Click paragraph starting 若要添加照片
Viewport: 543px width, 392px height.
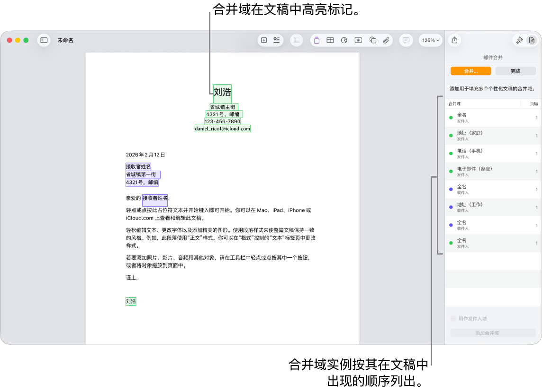(x=218, y=262)
